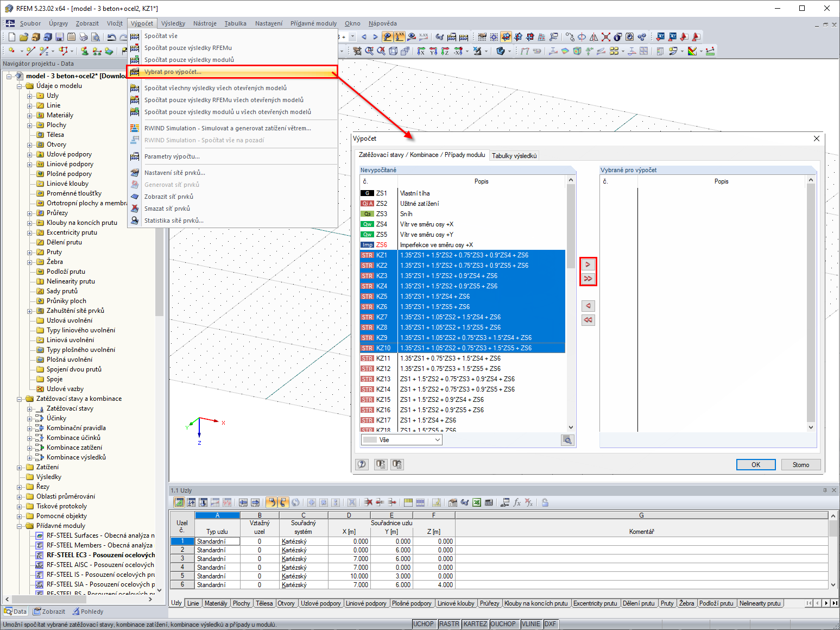Open the Výsledky menu
Viewport: 840px width, 630px height.
[x=173, y=23]
